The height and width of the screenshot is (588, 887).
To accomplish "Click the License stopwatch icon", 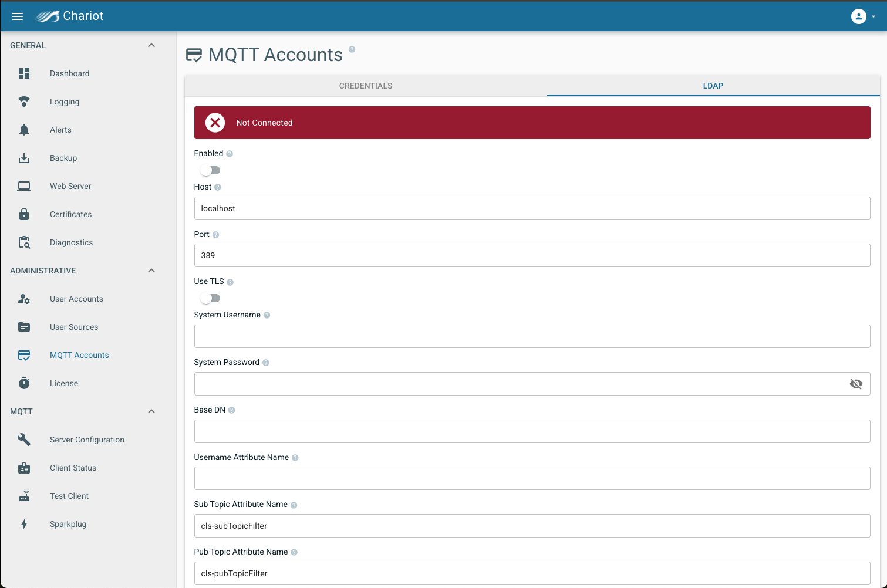I will point(24,383).
